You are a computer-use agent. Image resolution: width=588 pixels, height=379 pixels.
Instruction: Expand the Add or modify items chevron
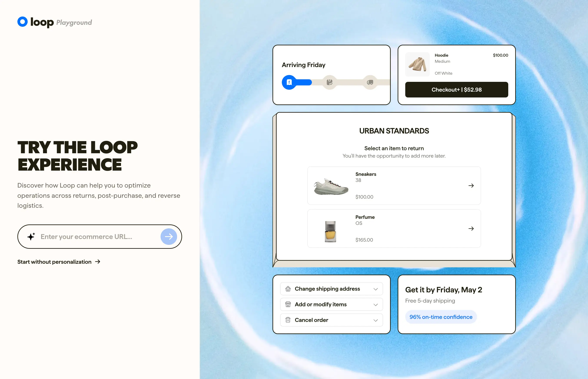[375, 305]
